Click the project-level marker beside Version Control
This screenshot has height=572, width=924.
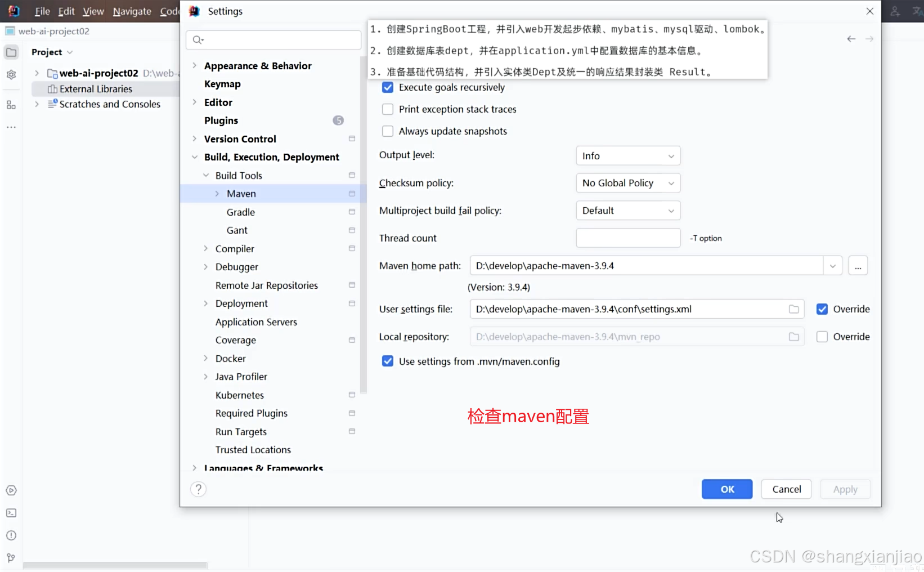coord(352,138)
